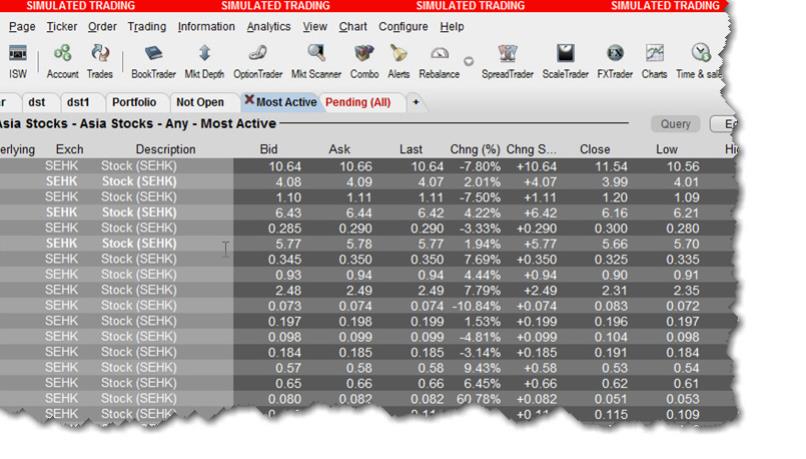The image size is (806, 459).
Task: Click the Combo toolbar icon
Action: 364,59
